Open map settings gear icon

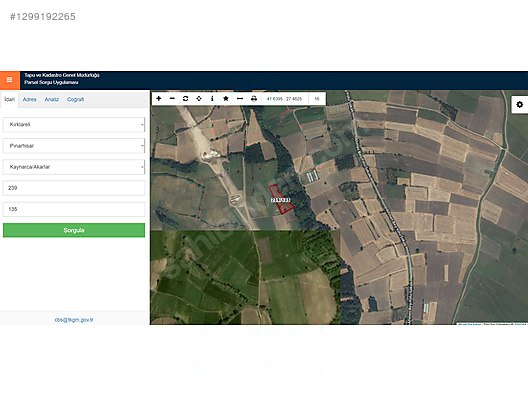pyautogui.click(x=520, y=104)
